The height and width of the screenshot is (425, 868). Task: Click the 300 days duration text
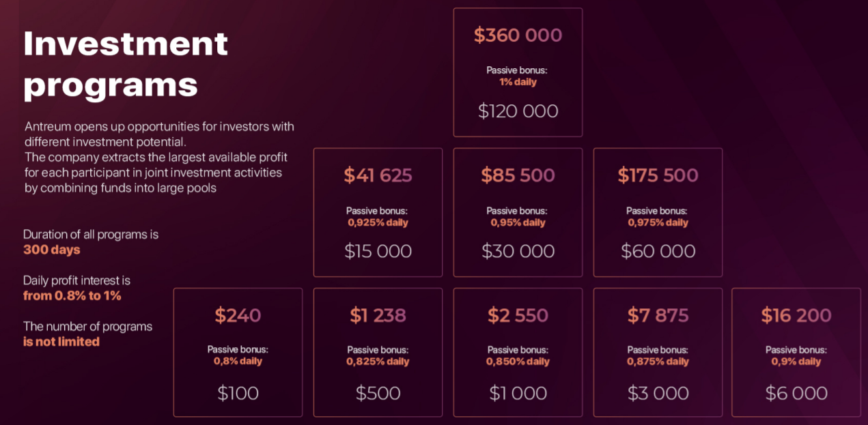click(52, 250)
